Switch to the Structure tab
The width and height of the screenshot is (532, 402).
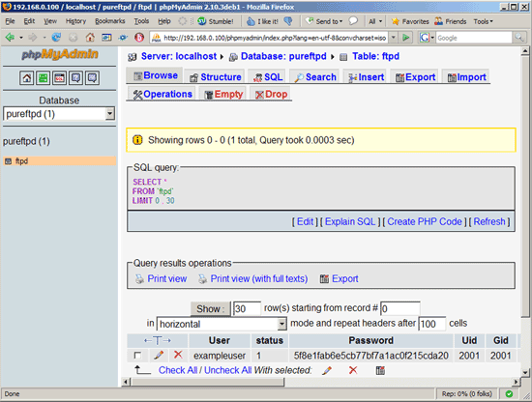tap(216, 77)
